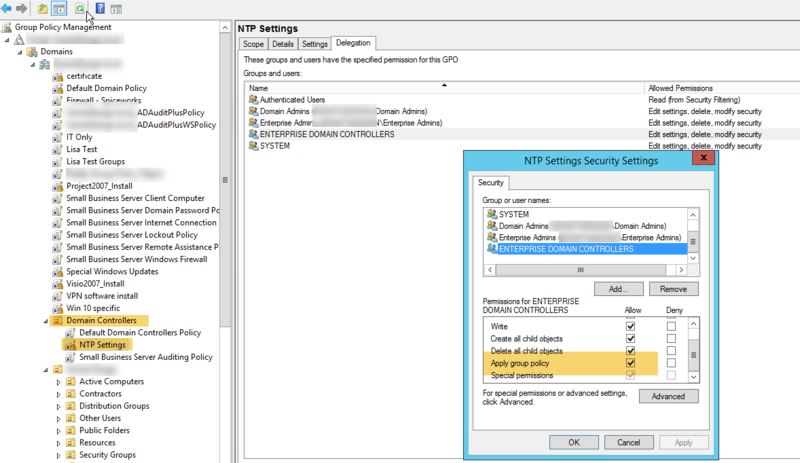Click the Default Domain Policy GPO icon
Image resolution: width=800 pixels, height=463 pixels.
click(58, 88)
